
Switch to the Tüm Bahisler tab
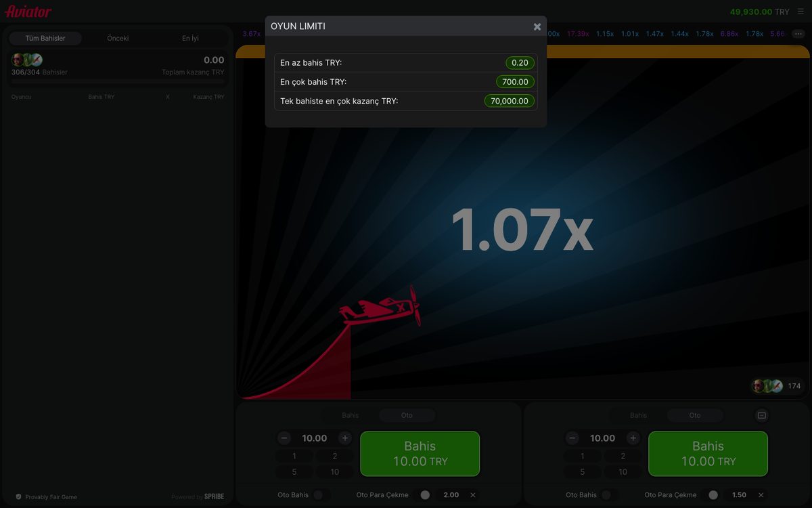click(x=45, y=39)
